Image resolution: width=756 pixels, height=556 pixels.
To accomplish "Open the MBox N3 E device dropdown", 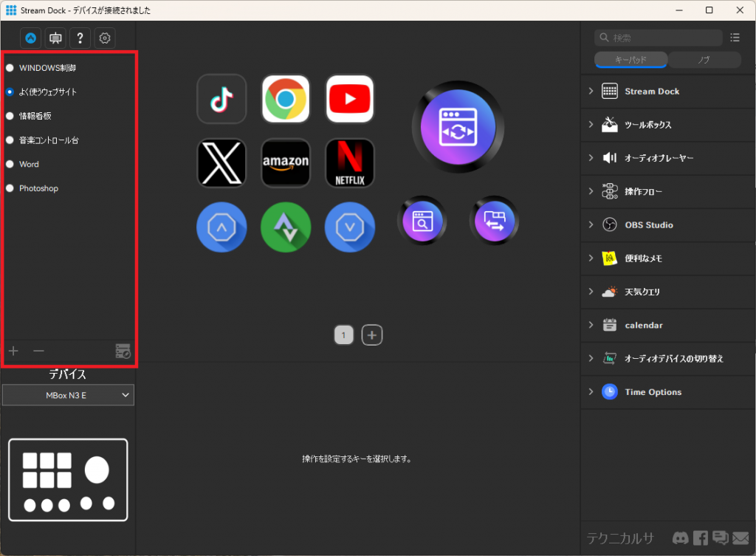I will 68,395.
